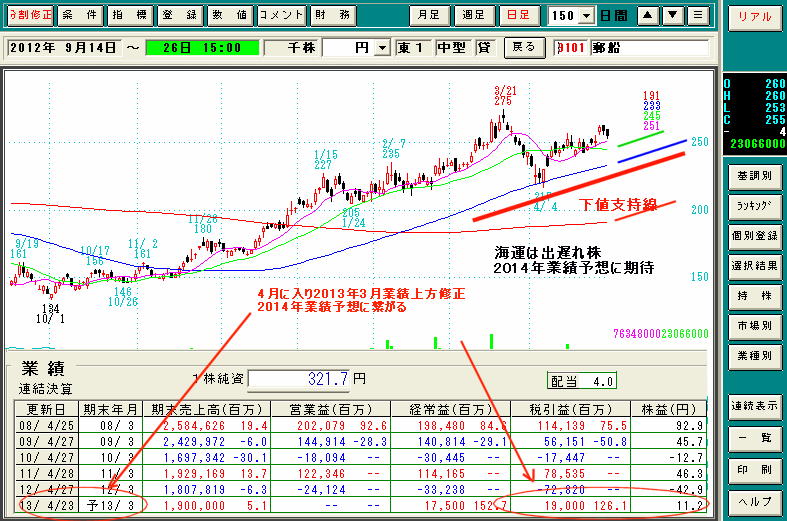787x521 pixels.
Task: Open the 円 unit dropdown arrow
Action: pyautogui.click(x=382, y=48)
